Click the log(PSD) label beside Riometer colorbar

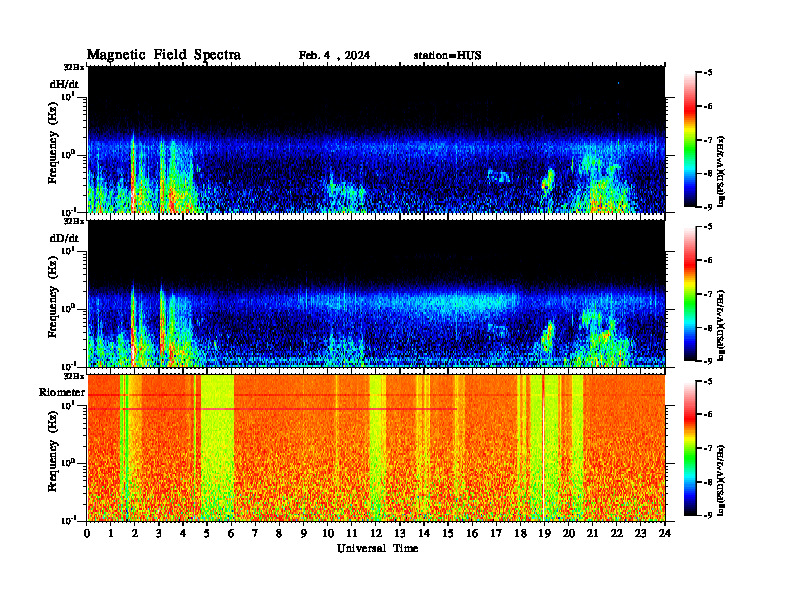pos(722,480)
